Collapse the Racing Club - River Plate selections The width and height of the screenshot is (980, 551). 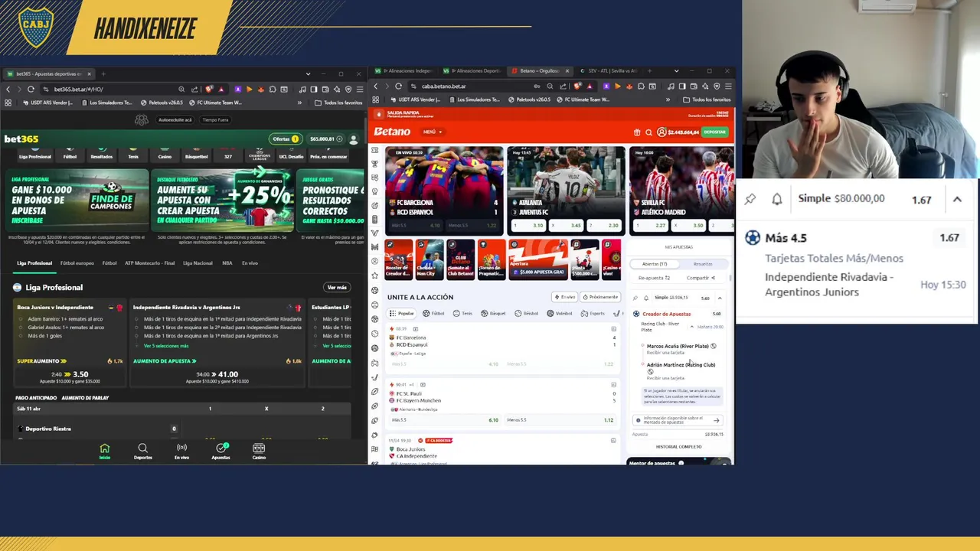(692, 327)
